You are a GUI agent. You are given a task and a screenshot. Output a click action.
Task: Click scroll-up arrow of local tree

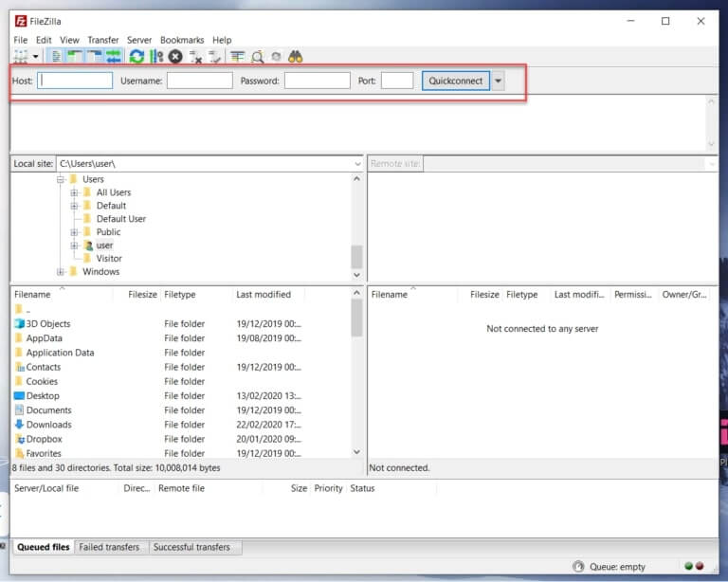356,179
